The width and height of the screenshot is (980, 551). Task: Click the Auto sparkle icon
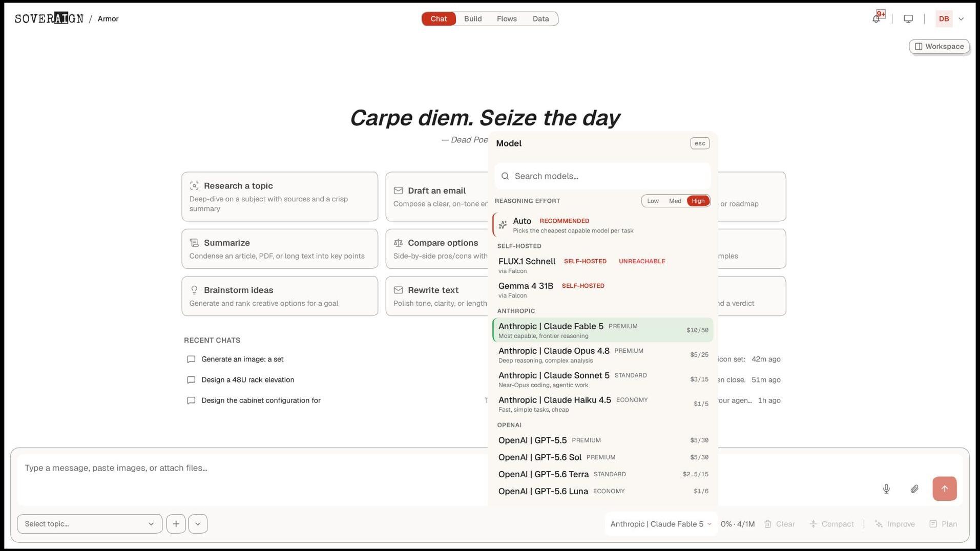(503, 225)
